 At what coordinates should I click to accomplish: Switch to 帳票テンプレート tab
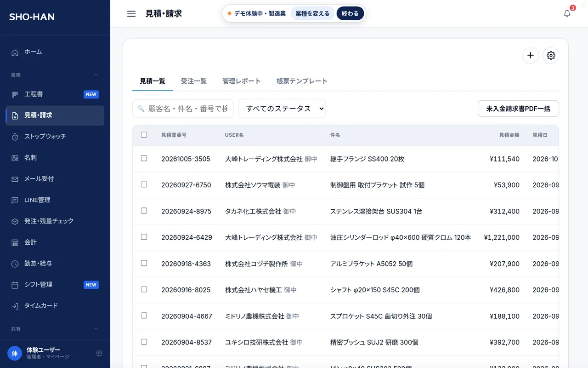(302, 81)
